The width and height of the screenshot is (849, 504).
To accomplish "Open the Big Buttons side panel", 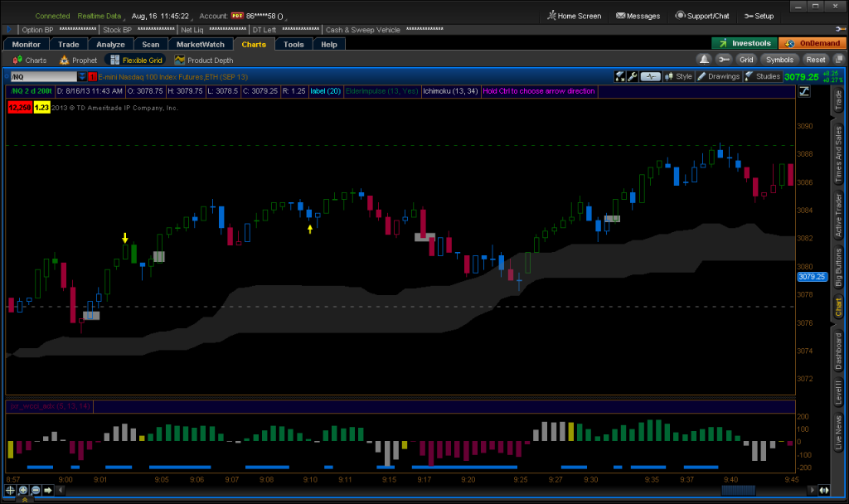I will 838,268.
